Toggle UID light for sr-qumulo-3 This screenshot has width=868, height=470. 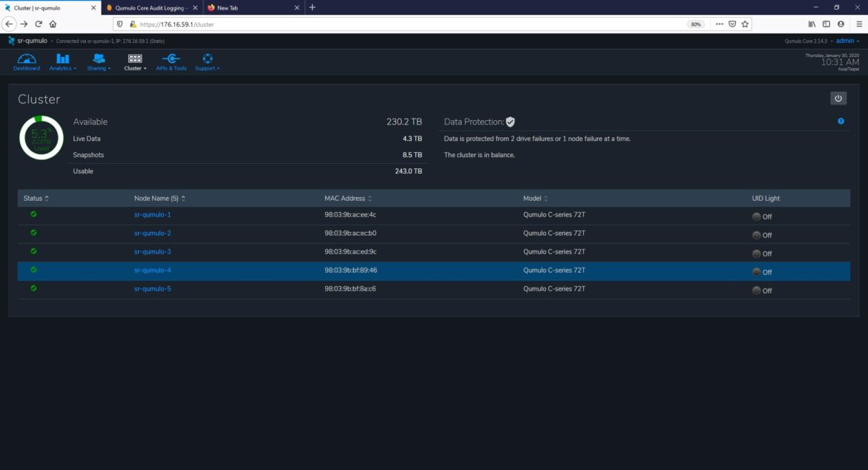(756, 254)
